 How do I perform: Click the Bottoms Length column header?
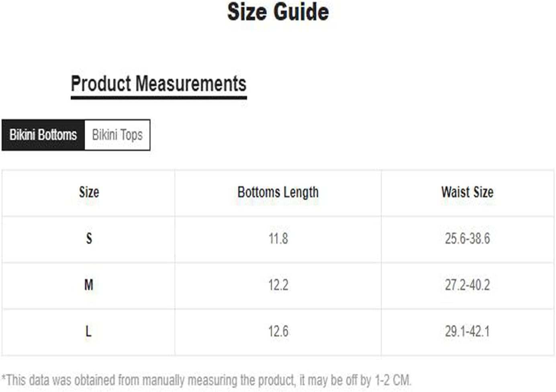(278, 192)
